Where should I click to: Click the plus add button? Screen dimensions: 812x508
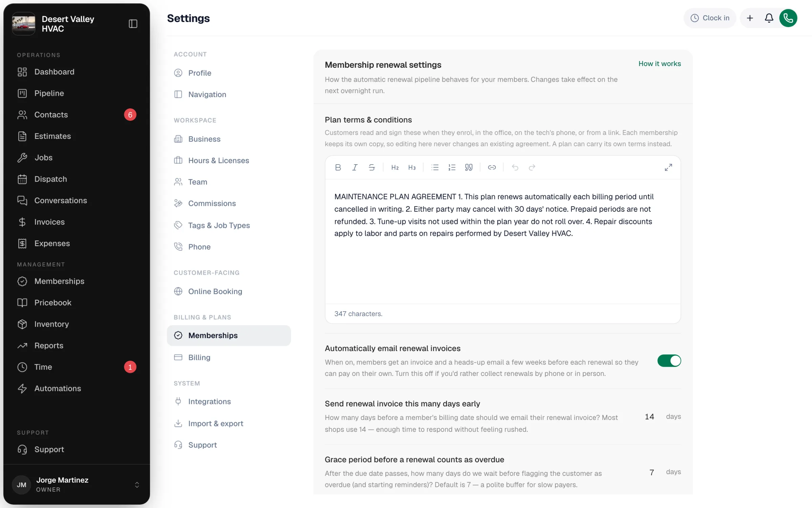tap(750, 18)
